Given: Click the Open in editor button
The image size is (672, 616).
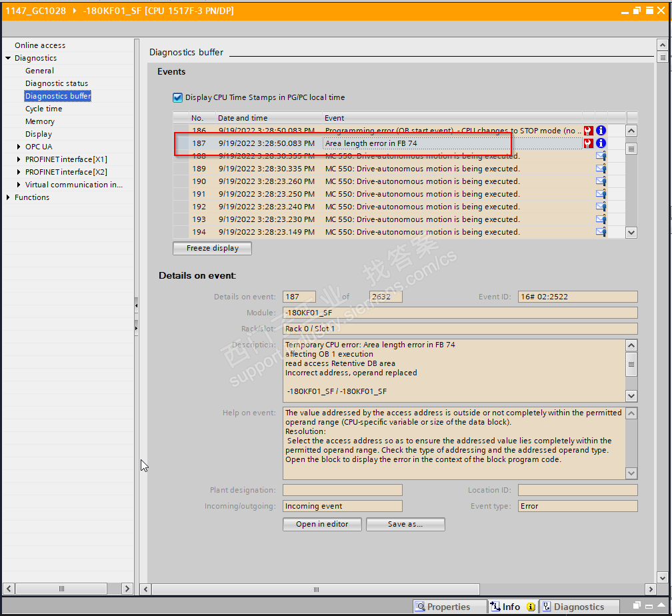Looking at the screenshot, I should 322,524.
